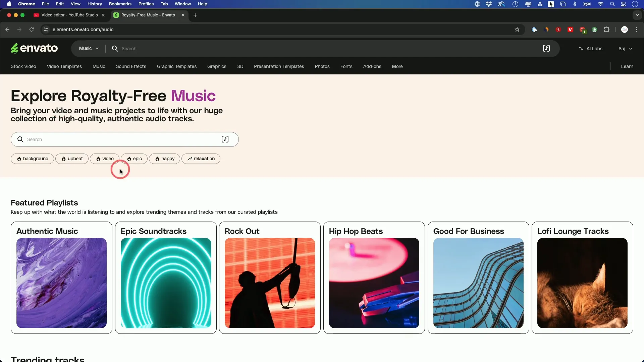Open Chrome Bookmarks menu
The width and height of the screenshot is (644, 362).
pyautogui.click(x=120, y=4)
